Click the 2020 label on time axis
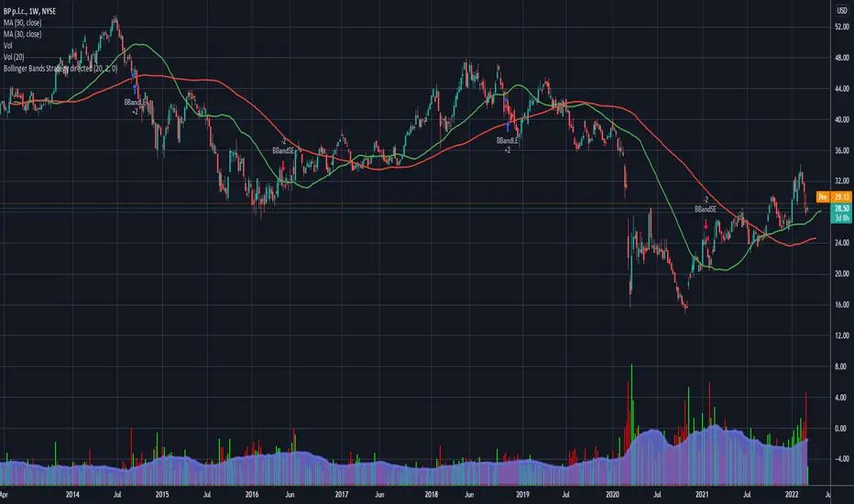This screenshot has width=854, height=504. pyautogui.click(x=613, y=495)
